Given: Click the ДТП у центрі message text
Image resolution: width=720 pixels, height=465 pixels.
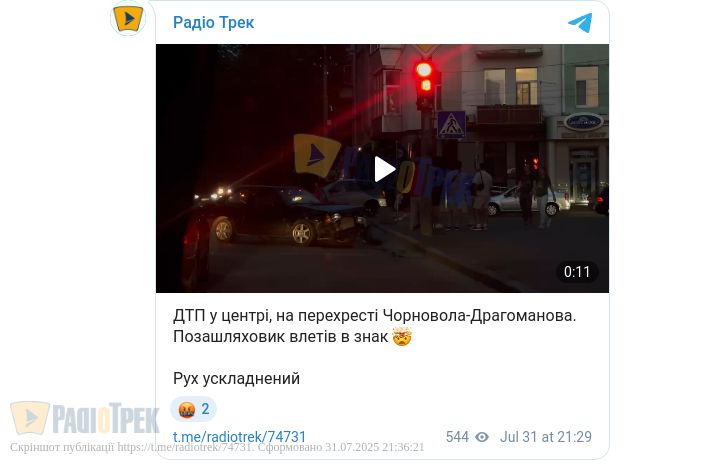Looking at the screenshot, I should tap(374, 326).
